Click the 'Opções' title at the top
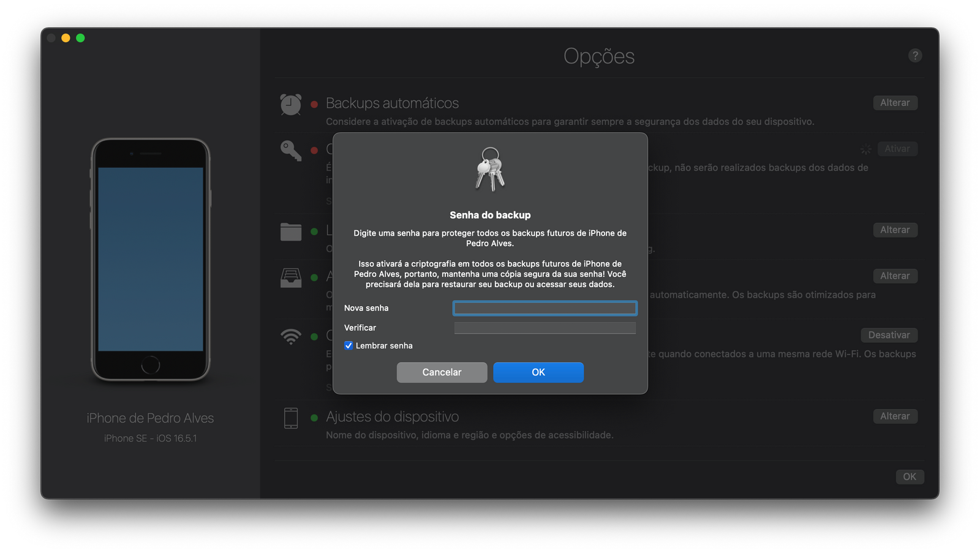The image size is (980, 553). coord(599,56)
